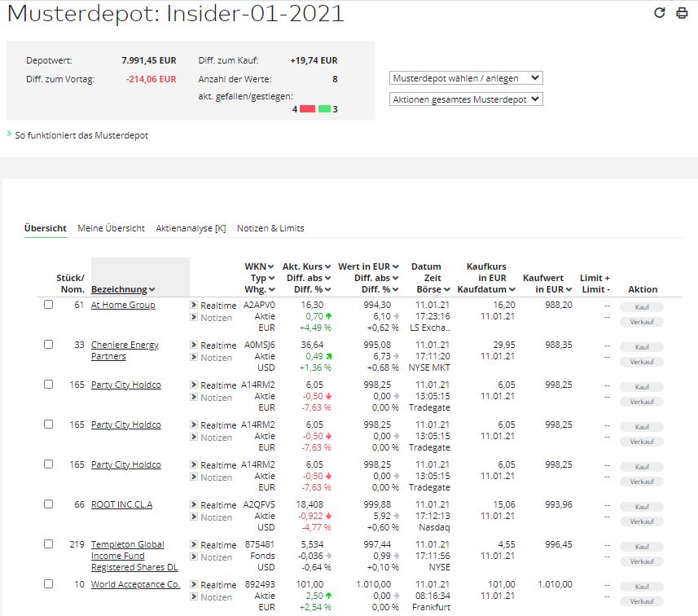Sort by Kaufdatum column chevron
This screenshot has width=698, height=616.
click(x=512, y=289)
